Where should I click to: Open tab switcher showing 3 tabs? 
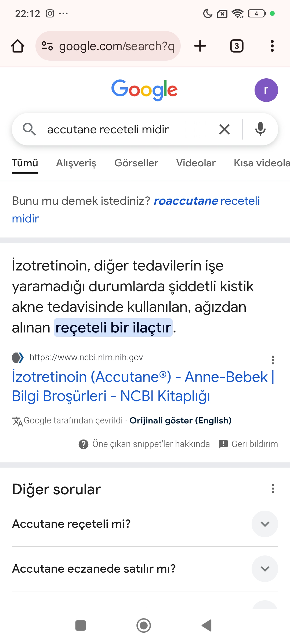tap(237, 46)
